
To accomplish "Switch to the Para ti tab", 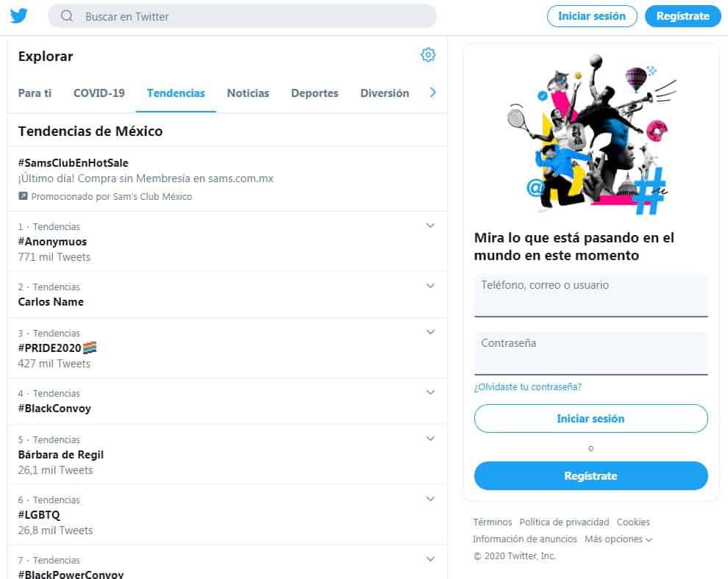I will [x=35, y=93].
